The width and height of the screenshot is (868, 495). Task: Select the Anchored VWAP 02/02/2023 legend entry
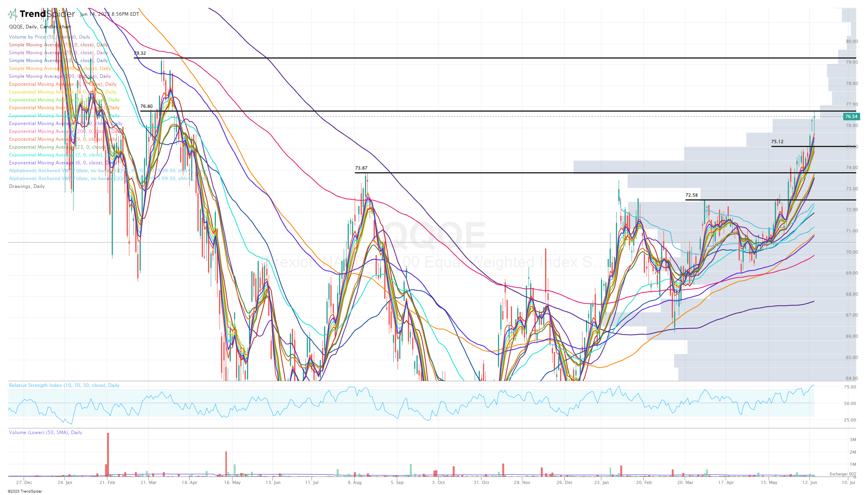[107, 171]
